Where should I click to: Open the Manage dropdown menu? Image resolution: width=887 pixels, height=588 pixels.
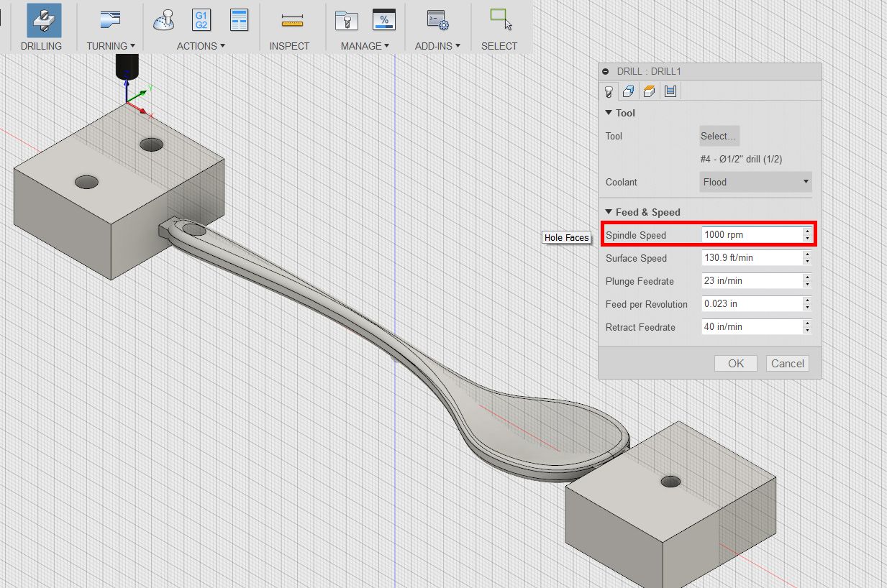click(365, 46)
